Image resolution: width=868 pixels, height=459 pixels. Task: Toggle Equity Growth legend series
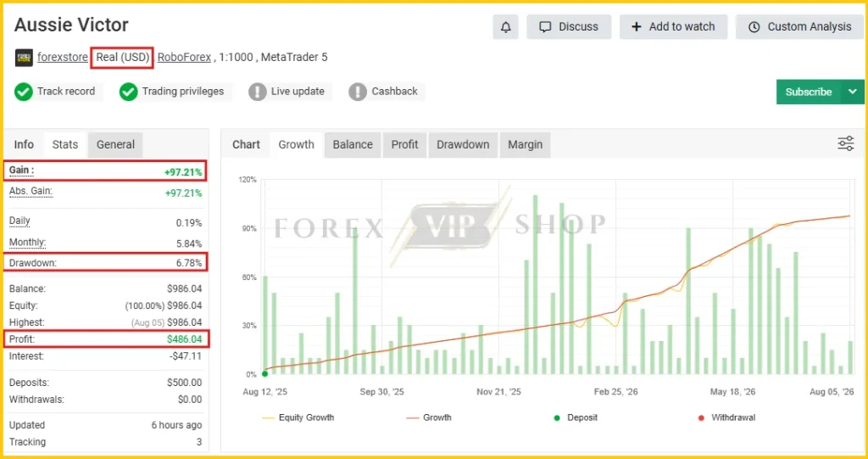click(x=298, y=417)
